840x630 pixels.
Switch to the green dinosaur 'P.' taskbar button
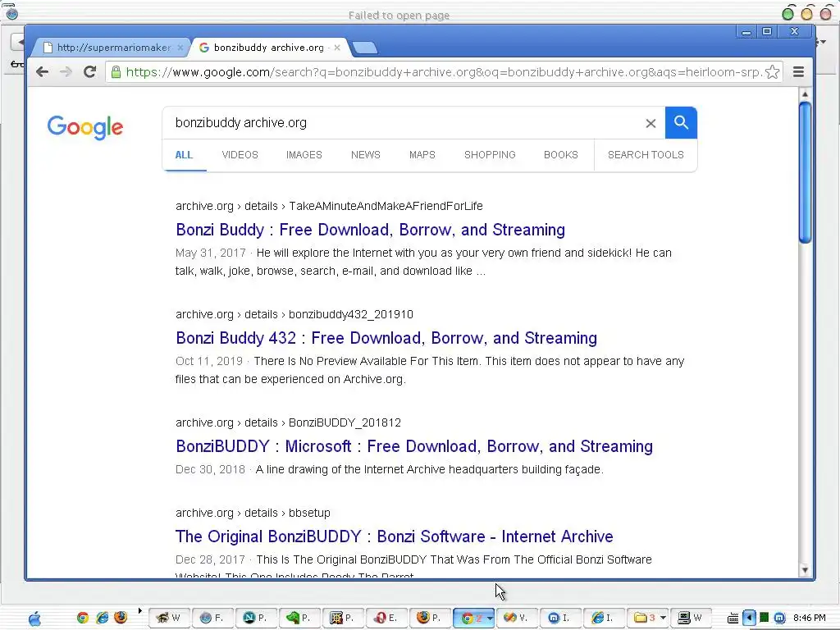tap(299, 618)
